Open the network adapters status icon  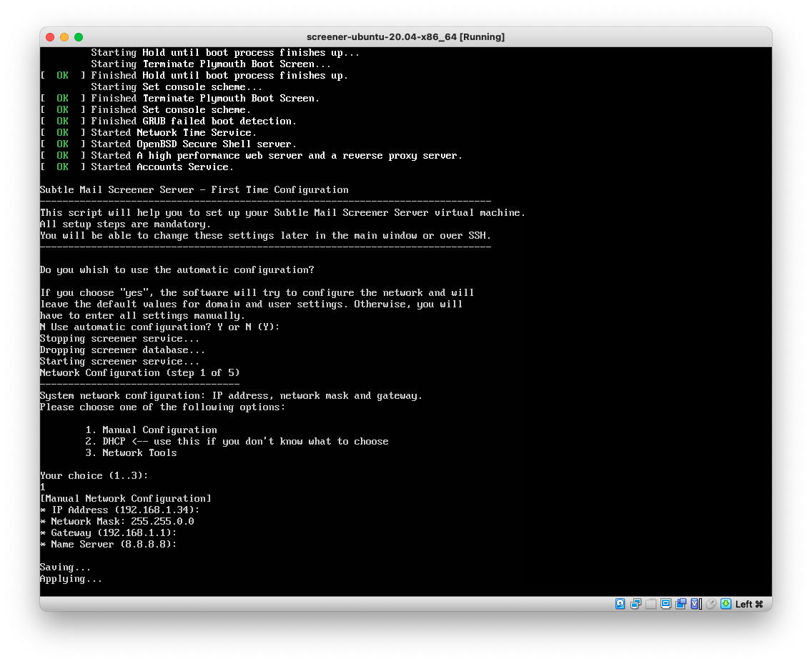point(635,604)
